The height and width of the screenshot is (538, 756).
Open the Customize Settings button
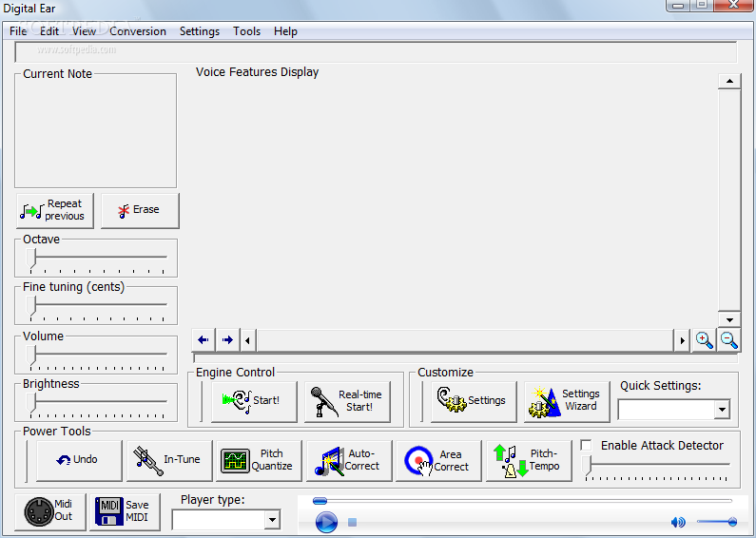474,401
